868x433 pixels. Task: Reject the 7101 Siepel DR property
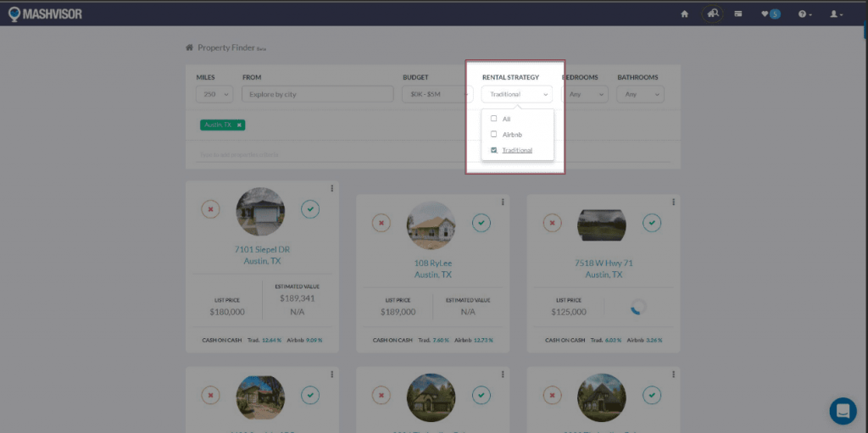tap(210, 208)
